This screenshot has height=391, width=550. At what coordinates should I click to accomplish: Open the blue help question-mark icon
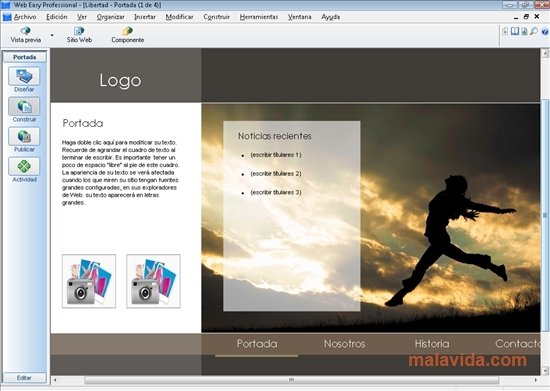(545, 32)
